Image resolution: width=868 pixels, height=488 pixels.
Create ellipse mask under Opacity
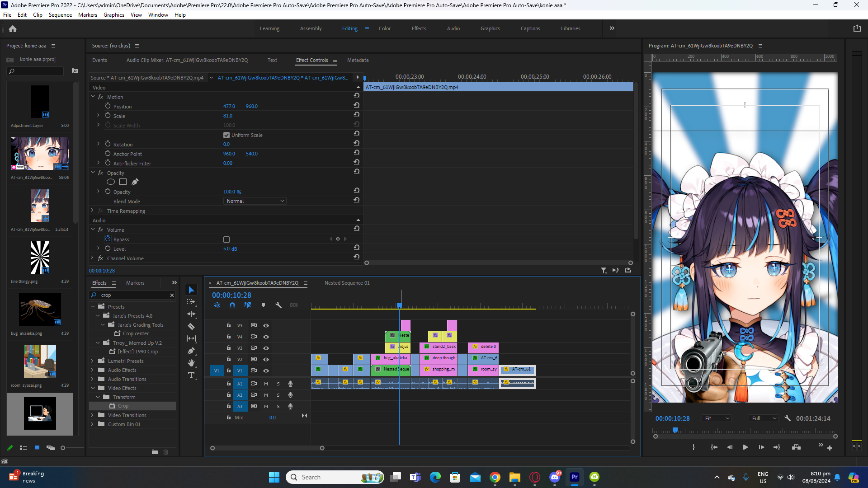pyautogui.click(x=110, y=182)
